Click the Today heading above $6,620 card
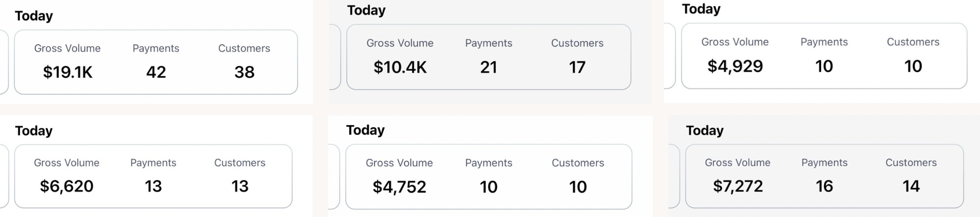The width and height of the screenshot is (980, 217). 34,131
